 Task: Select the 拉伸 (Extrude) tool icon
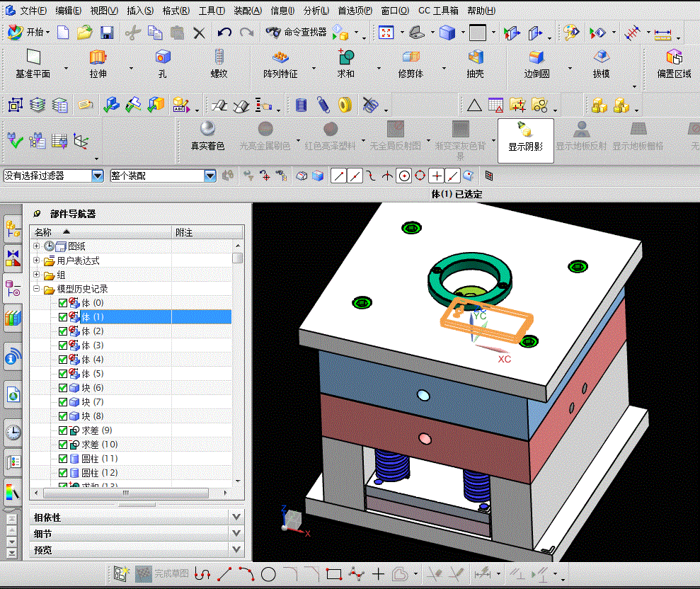pos(98,57)
